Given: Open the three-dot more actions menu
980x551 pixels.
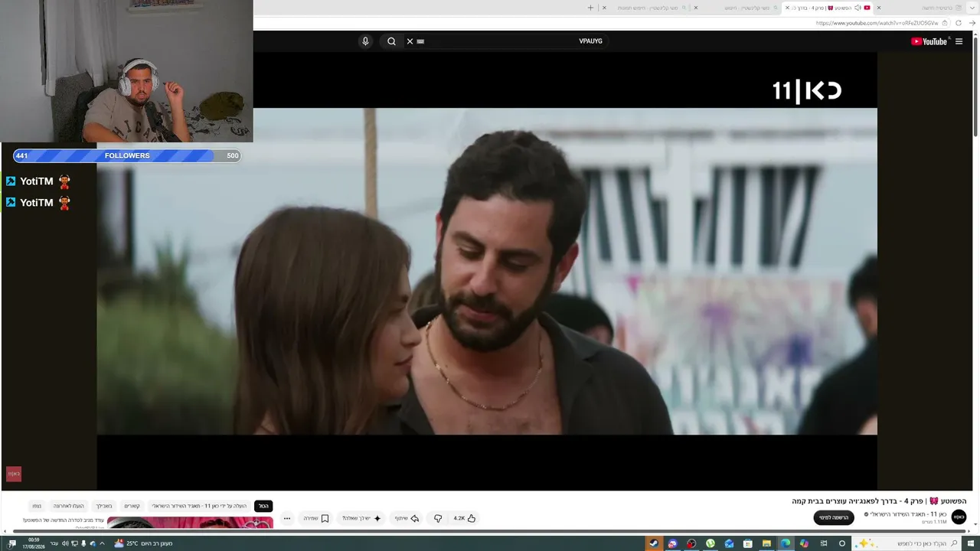Looking at the screenshot, I should click(x=287, y=518).
